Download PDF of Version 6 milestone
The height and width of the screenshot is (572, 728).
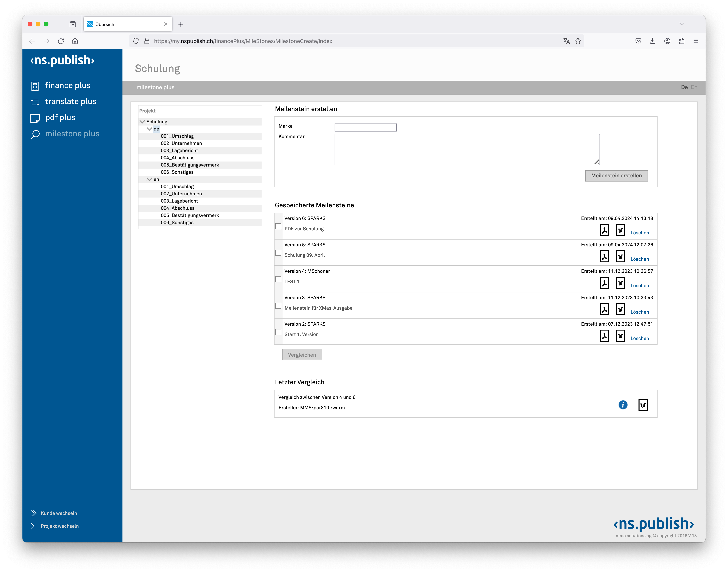pos(604,230)
